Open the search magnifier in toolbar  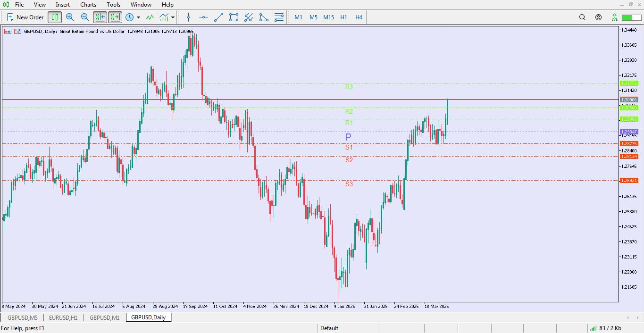coord(582,17)
